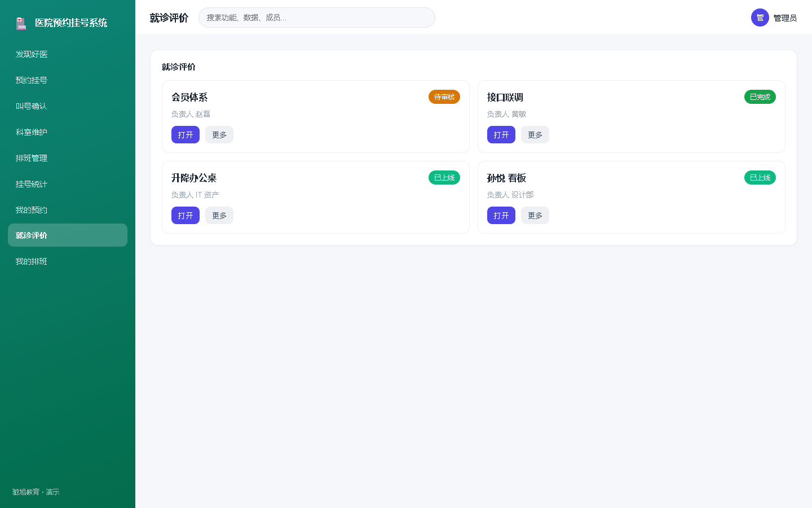The width and height of the screenshot is (812, 508).
Task: Focus the 搜索功能、数据、成员 search field
Action: pyautogui.click(x=317, y=17)
